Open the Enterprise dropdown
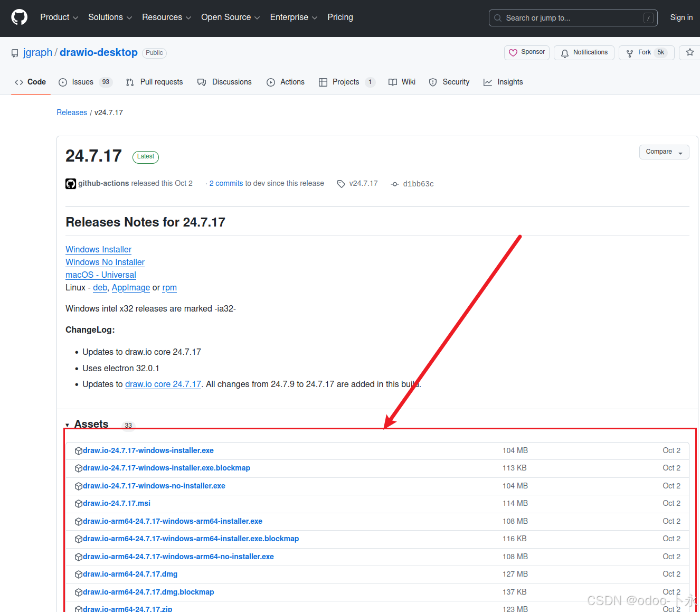 tap(294, 17)
